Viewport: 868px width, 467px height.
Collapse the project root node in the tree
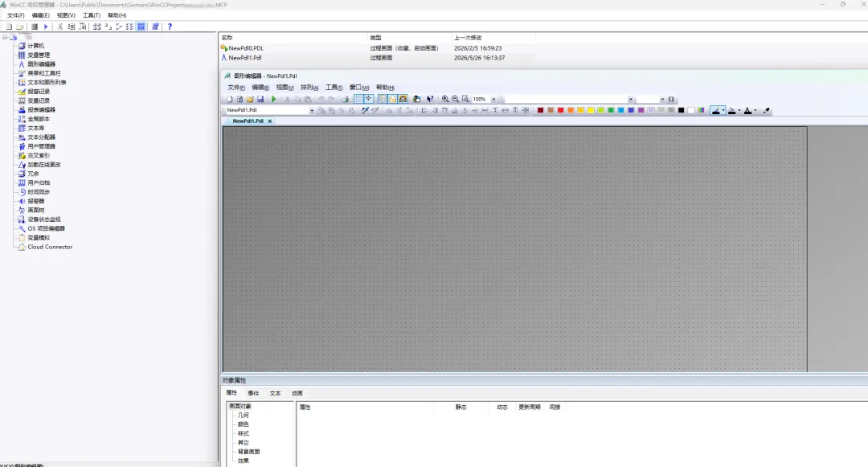(x=5, y=38)
